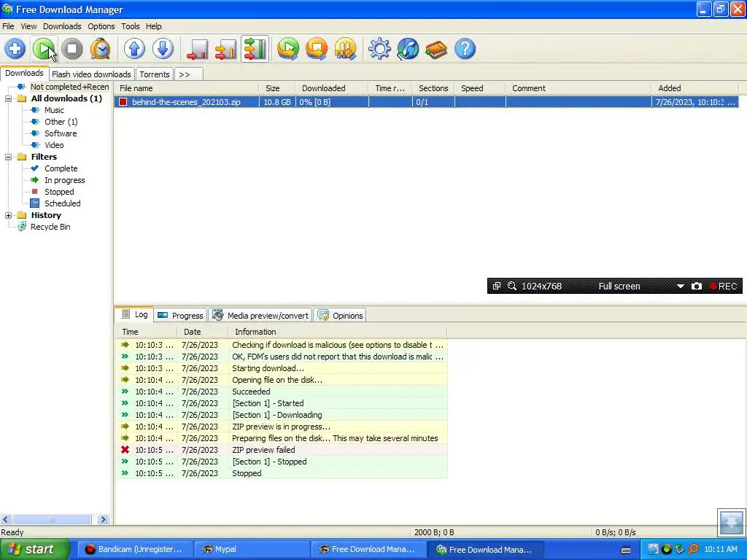Click the green Start all downloads icon
Image resolution: width=747 pixels, height=560 pixels.
coord(288,49)
